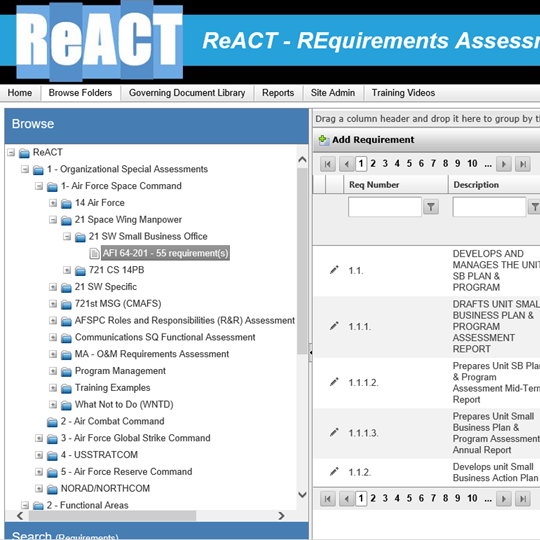The width and height of the screenshot is (540, 540).
Task: Expand the Program Management folder
Action: [53, 371]
